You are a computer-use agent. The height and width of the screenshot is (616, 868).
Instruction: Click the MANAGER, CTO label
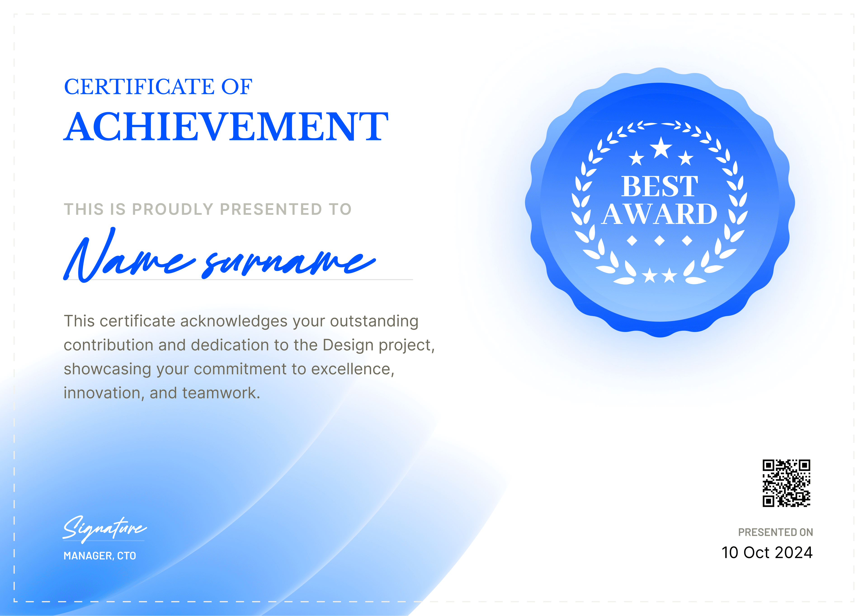100,556
